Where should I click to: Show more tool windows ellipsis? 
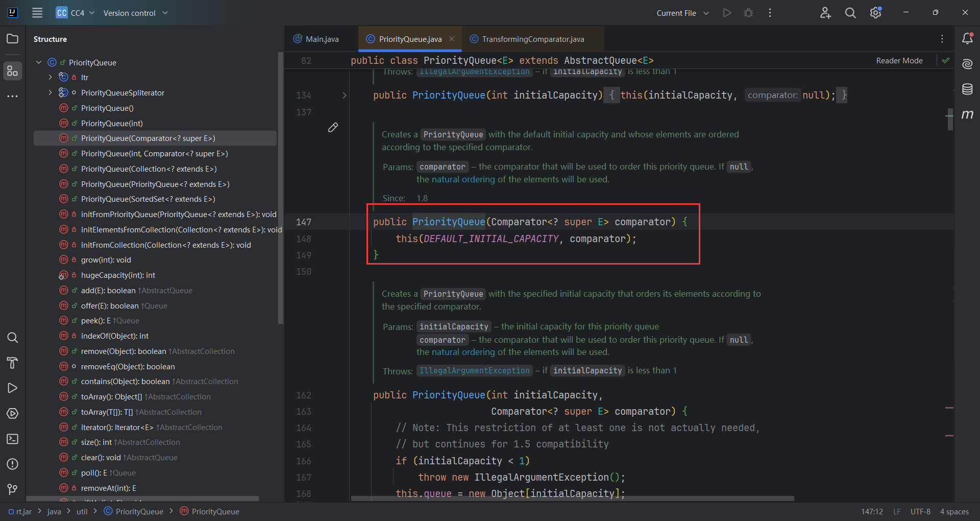12,96
